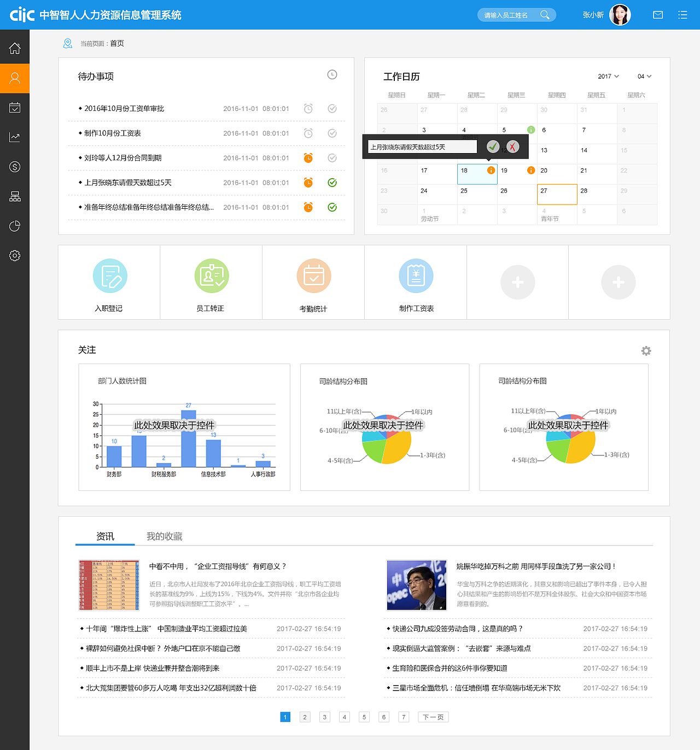
Task: Go to news page 7
Action: point(404,717)
